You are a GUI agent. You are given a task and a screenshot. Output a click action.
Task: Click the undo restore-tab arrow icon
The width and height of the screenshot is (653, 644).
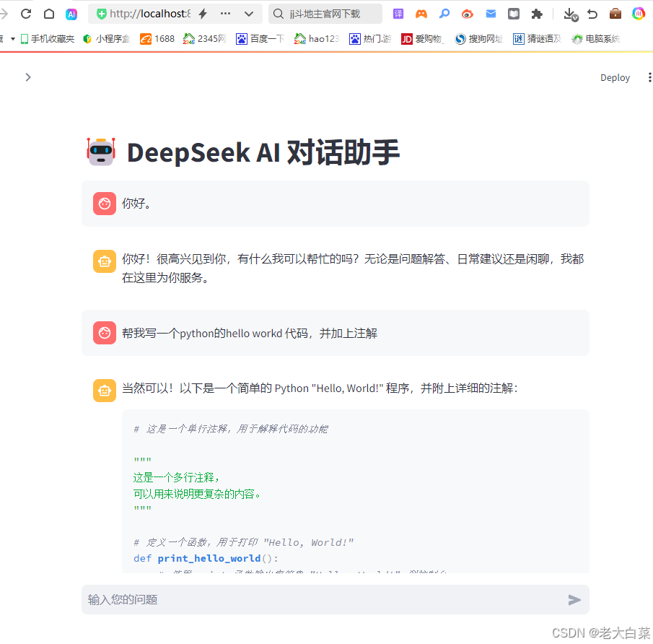tap(592, 14)
